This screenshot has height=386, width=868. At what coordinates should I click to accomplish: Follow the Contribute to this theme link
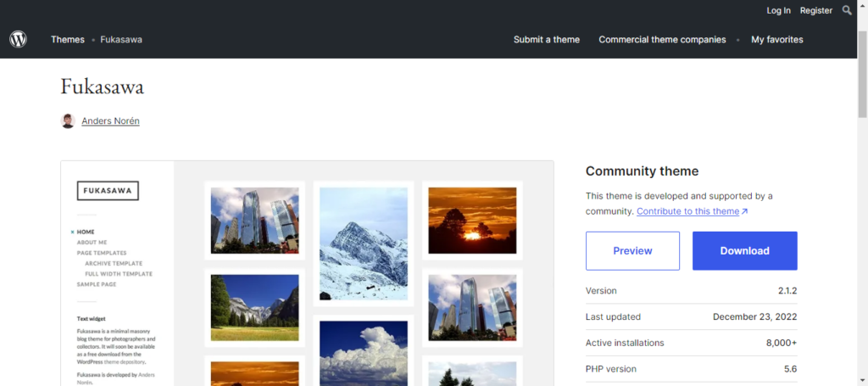[687, 211]
